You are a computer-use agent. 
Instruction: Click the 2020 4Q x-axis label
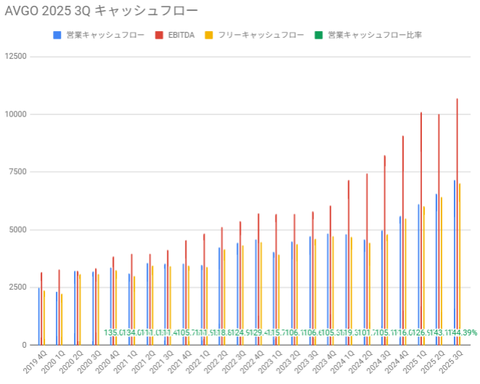(x=107, y=361)
